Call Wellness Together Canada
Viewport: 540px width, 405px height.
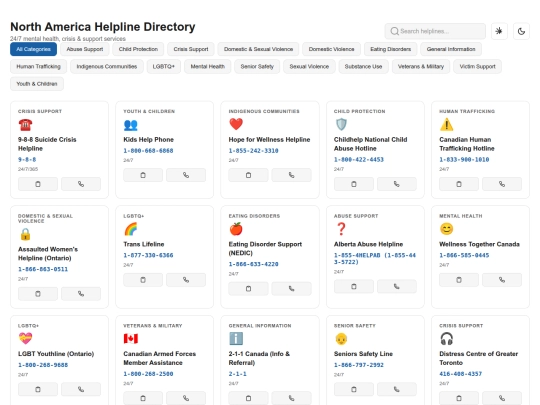[x=502, y=280]
